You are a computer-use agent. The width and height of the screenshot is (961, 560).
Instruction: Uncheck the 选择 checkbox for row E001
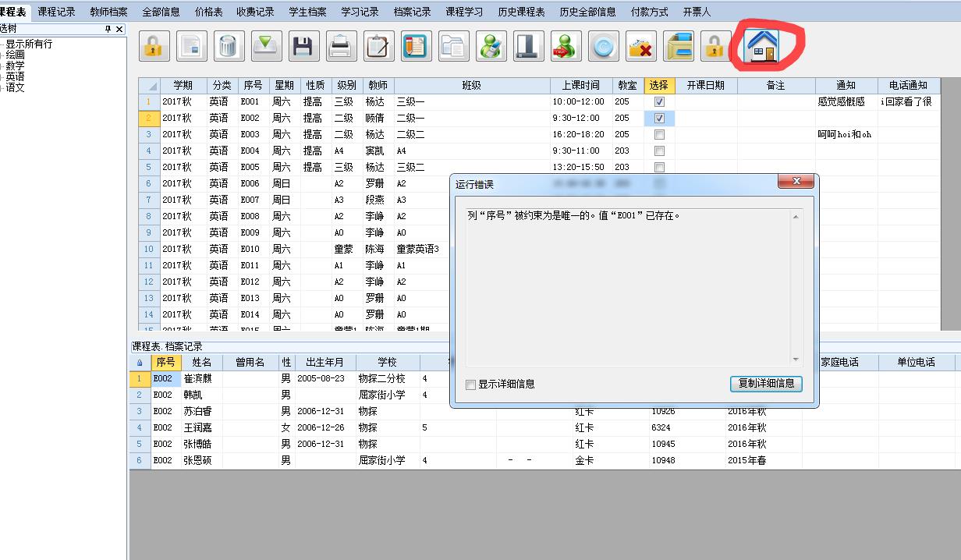click(x=659, y=102)
